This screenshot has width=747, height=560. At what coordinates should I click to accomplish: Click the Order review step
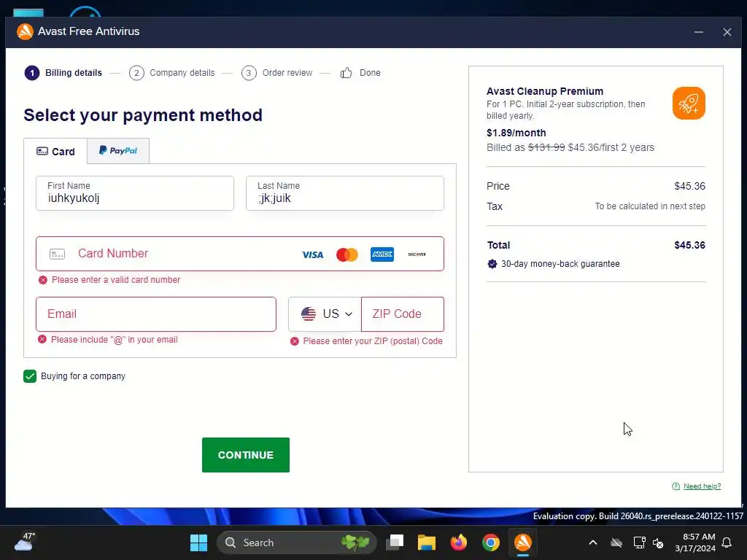tap(276, 73)
